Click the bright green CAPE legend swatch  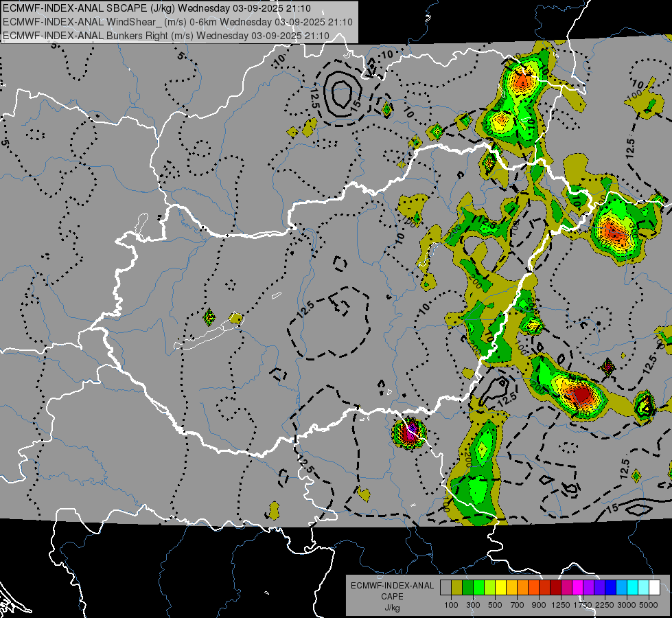478,587
